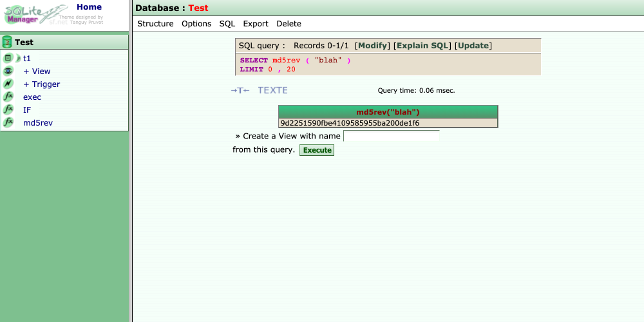Open the Test database in the sidebar
The image size is (644, 322).
24,43
